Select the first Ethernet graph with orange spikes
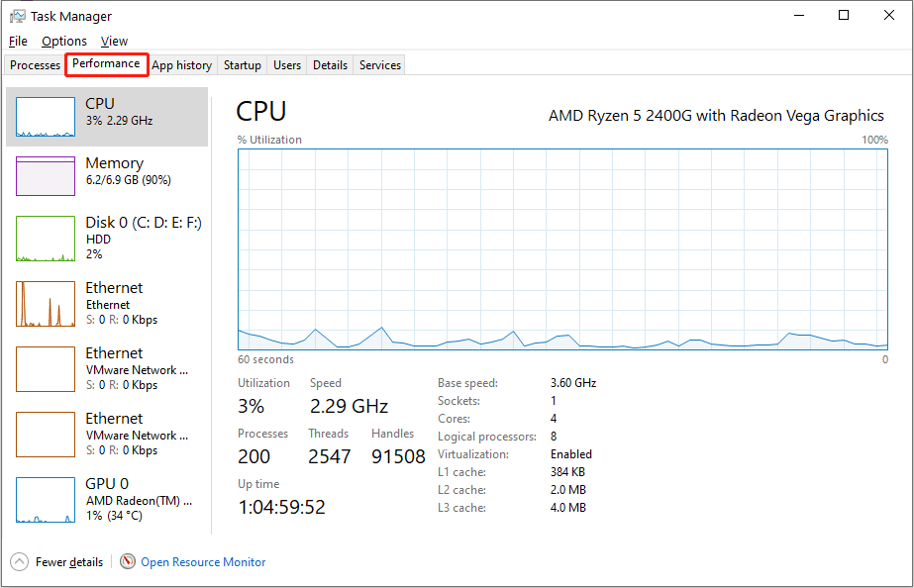Image resolution: width=914 pixels, height=588 pixels. pyautogui.click(x=46, y=304)
